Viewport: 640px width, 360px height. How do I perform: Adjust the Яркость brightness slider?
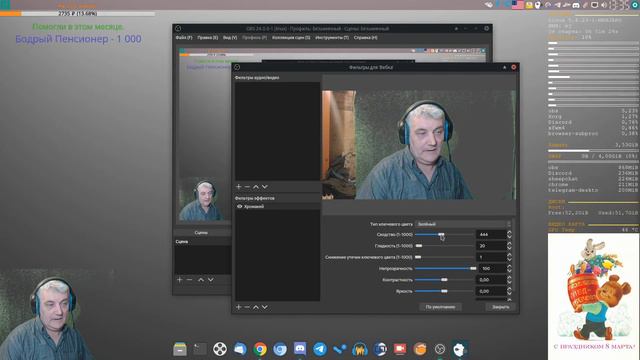[x=444, y=291]
